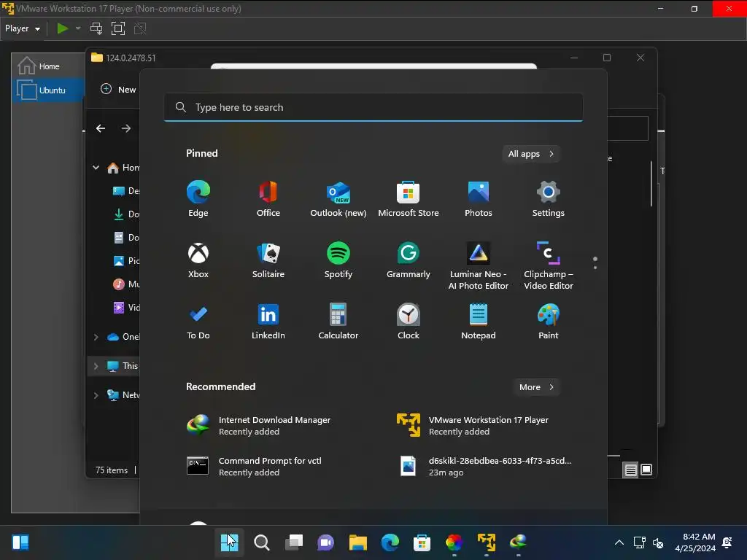The height and width of the screenshot is (560, 747).
Task: Click New in File Explorer window
Action: [x=119, y=90]
